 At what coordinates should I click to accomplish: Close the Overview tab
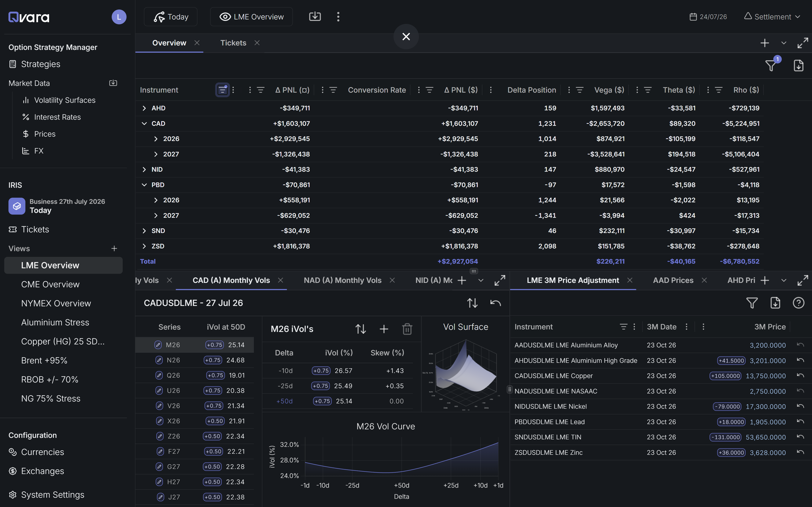[197, 43]
